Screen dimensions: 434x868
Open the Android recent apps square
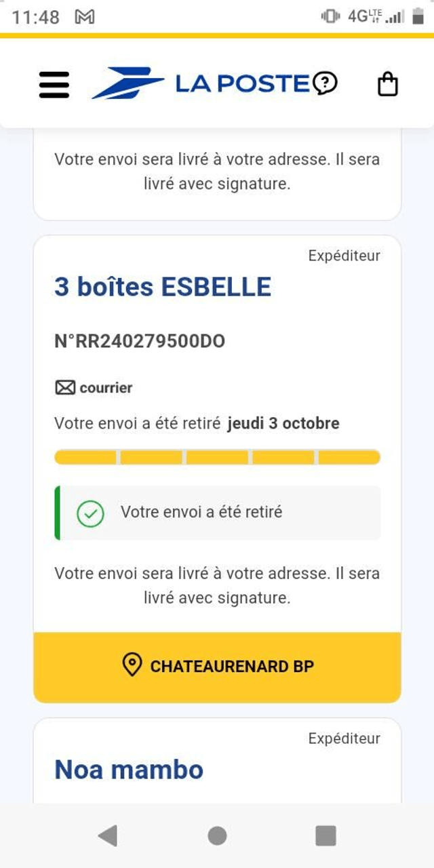(325, 835)
